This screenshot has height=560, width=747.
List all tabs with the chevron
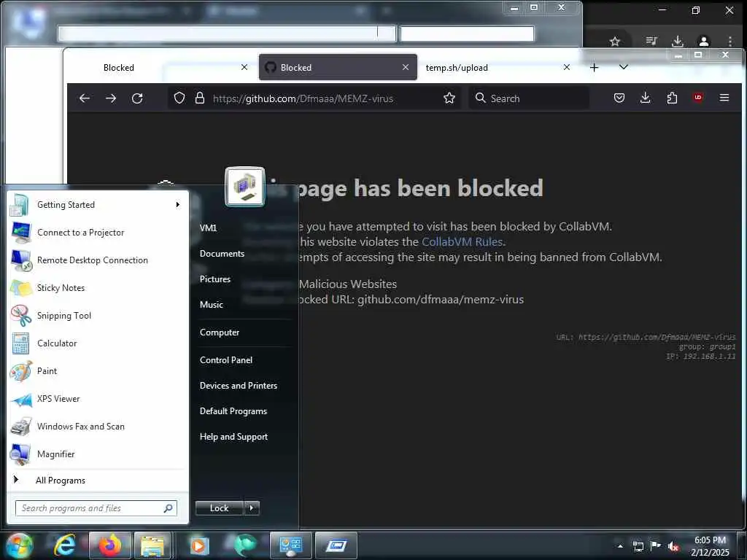(x=623, y=67)
